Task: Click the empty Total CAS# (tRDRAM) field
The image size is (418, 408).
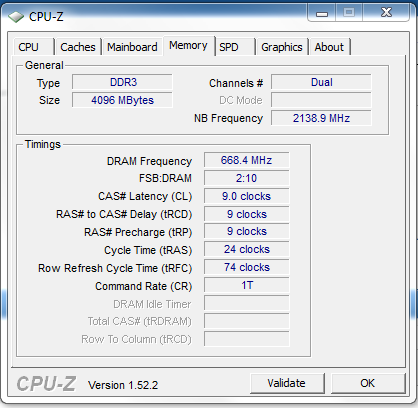Action: (247, 321)
